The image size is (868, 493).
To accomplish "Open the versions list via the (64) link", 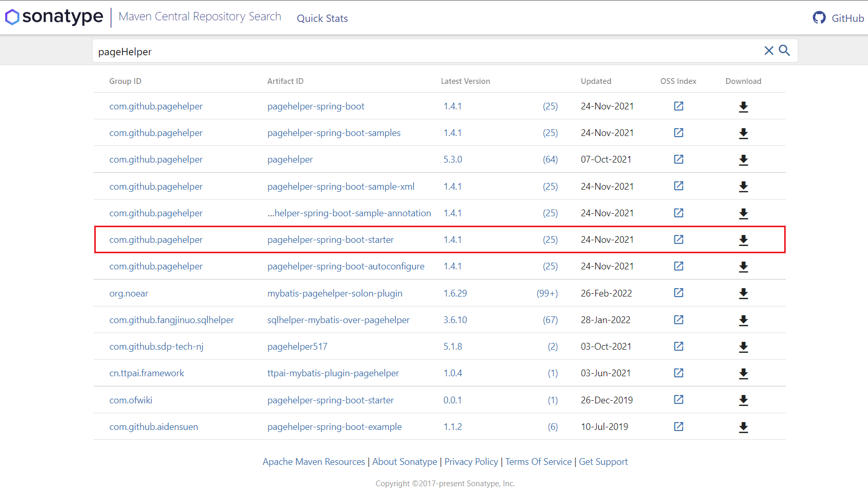I will (x=550, y=159).
